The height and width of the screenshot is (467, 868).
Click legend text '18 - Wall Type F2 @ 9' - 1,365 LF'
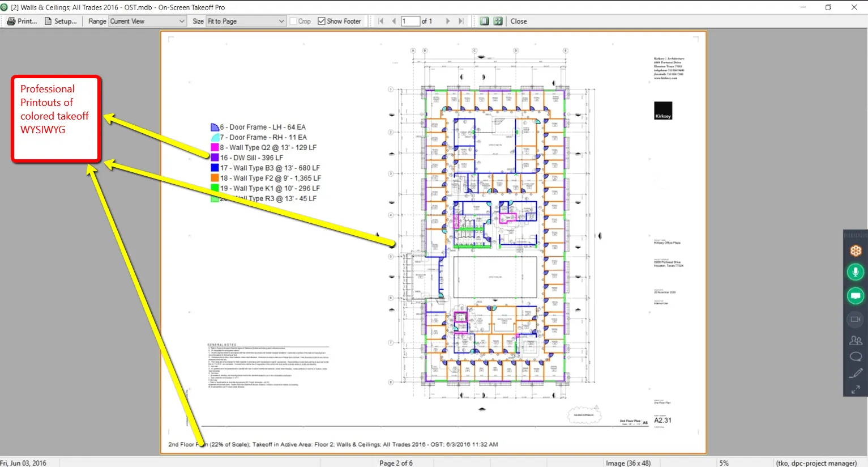[x=271, y=178]
